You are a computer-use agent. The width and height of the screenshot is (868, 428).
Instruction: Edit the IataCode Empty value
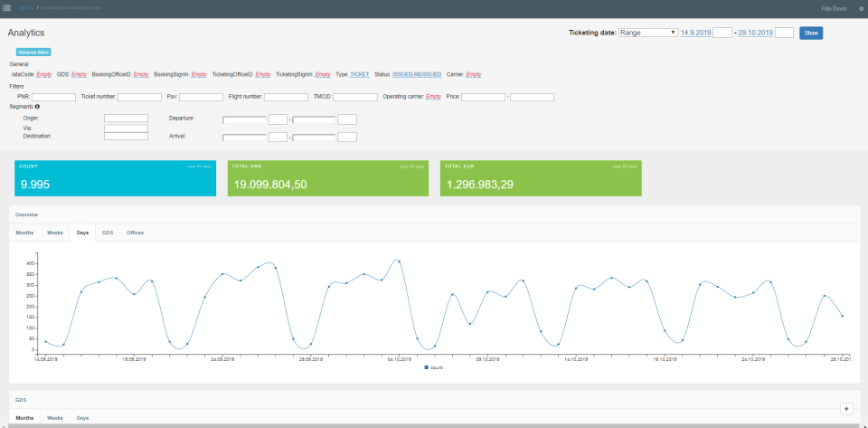pyautogui.click(x=44, y=74)
